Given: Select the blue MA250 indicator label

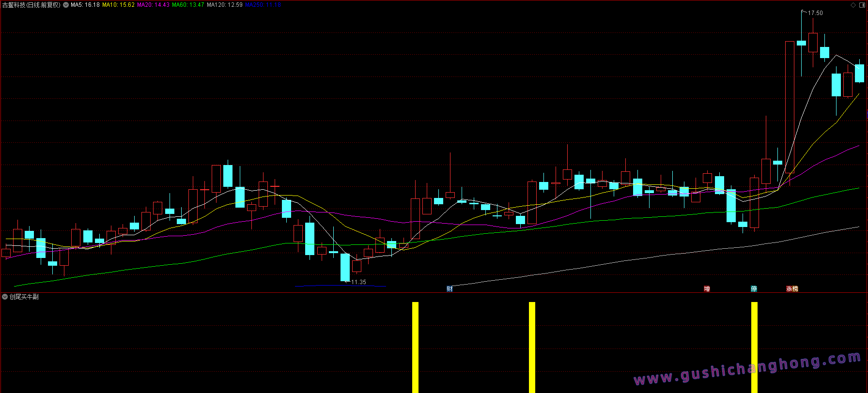Looking at the screenshot, I should 263,5.
